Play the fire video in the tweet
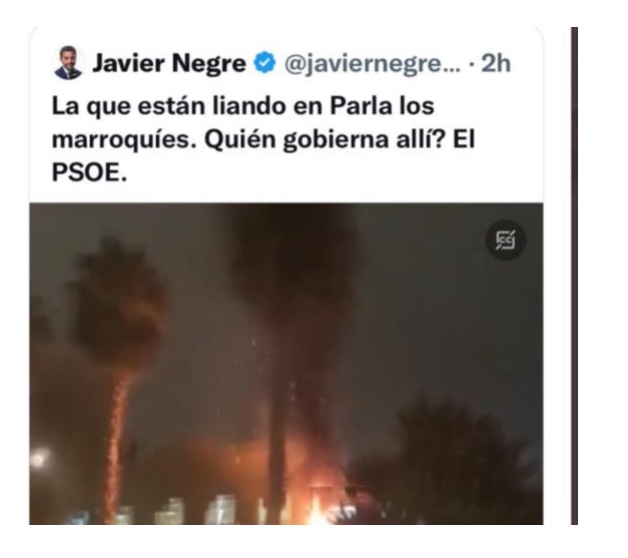 coord(286,364)
